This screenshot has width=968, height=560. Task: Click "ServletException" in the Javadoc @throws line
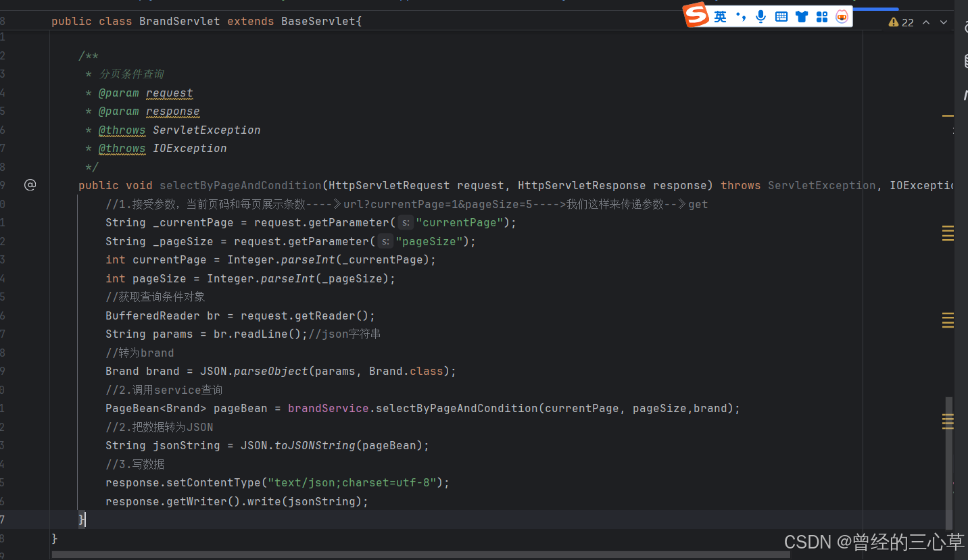(x=207, y=130)
